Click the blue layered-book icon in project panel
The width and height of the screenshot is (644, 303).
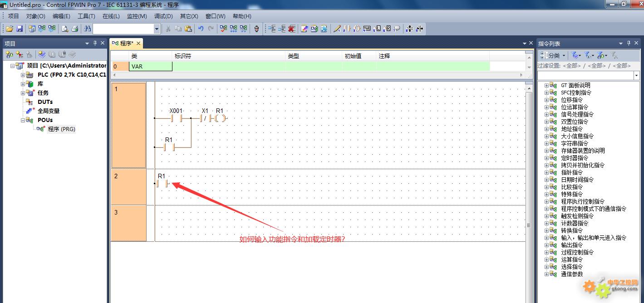(42, 55)
